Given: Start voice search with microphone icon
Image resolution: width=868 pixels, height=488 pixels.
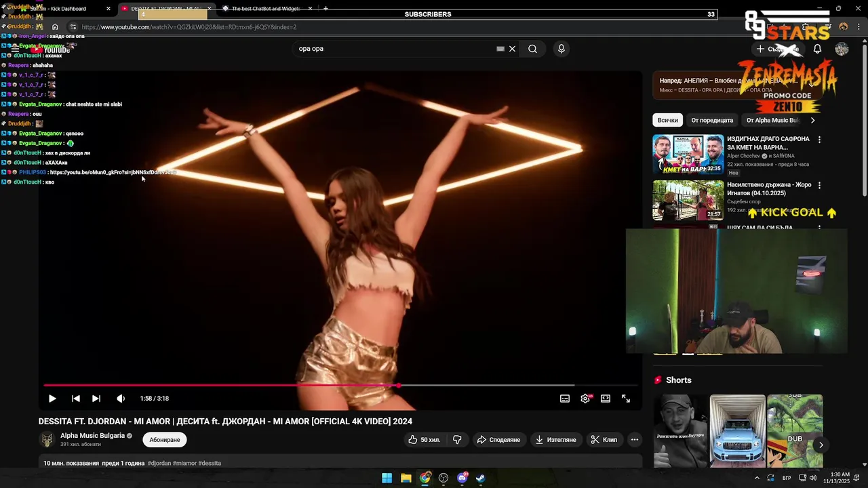Looking at the screenshot, I should click(x=561, y=49).
